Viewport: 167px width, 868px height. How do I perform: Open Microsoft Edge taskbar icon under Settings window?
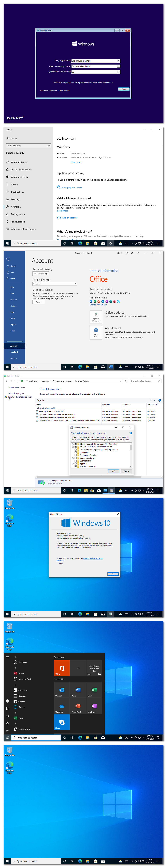point(80,243)
